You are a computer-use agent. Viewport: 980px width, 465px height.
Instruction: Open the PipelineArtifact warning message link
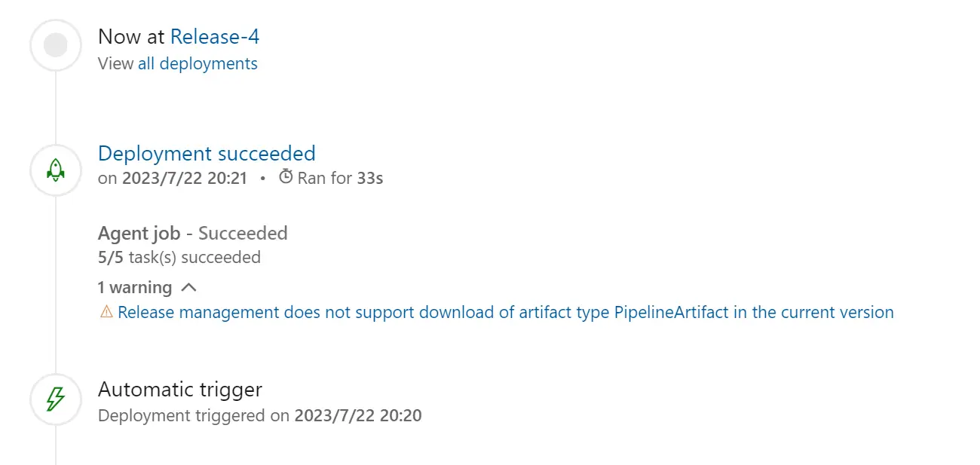click(x=506, y=312)
